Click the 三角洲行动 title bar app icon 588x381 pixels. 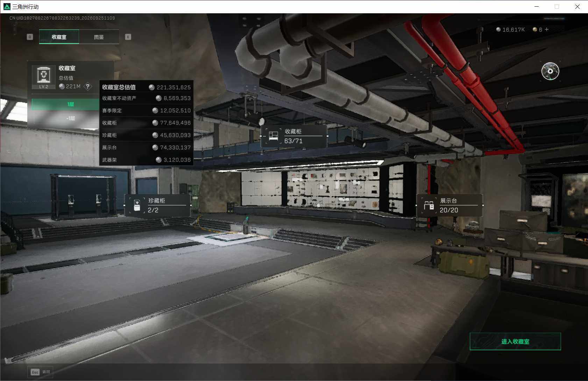pos(7,7)
